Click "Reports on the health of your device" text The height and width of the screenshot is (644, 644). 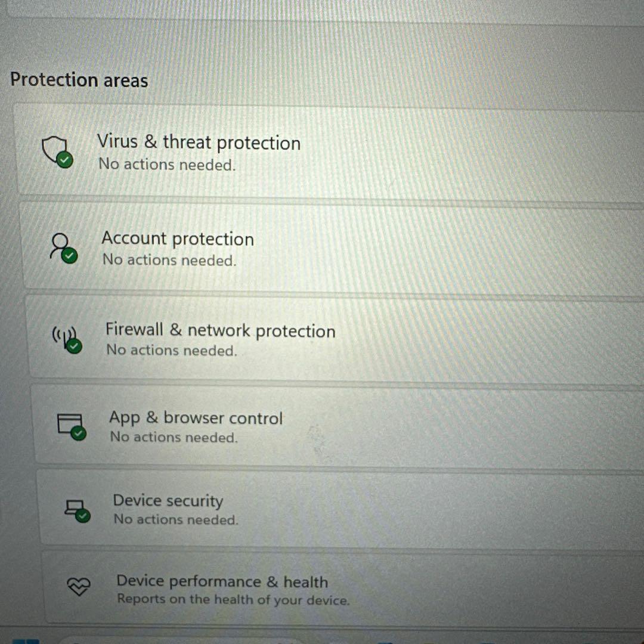[x=233, y=599]
